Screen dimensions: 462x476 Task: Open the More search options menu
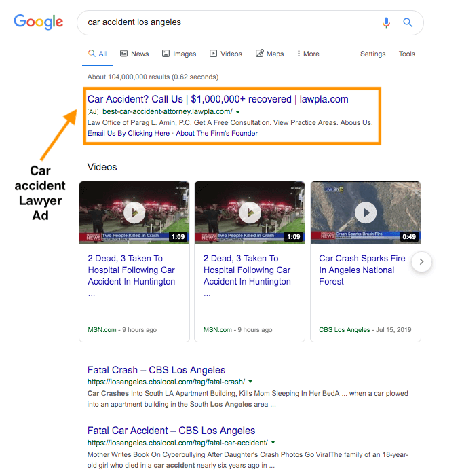coord(308,54)
